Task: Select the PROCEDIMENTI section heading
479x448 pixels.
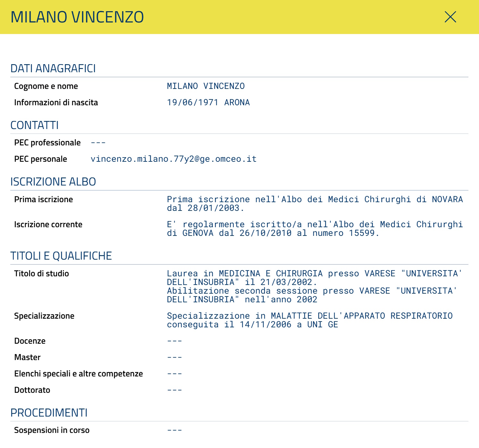Action: [49, 413]
